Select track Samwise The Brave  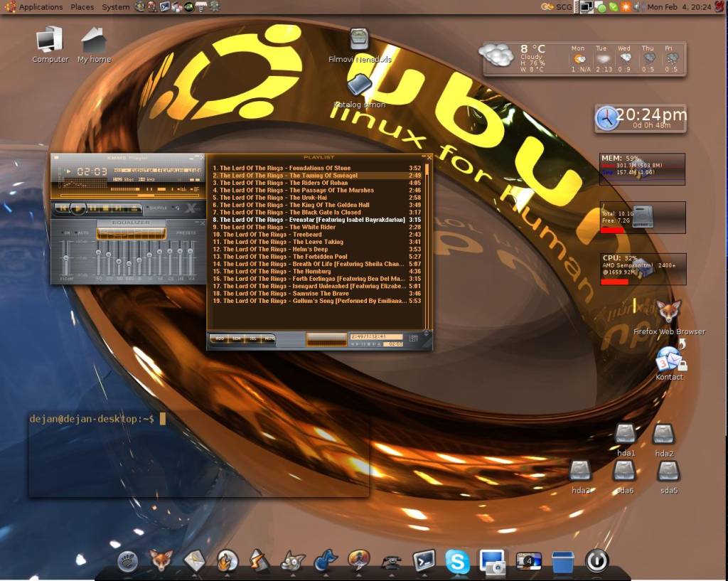pyautogui.click(x=317, y=294)
